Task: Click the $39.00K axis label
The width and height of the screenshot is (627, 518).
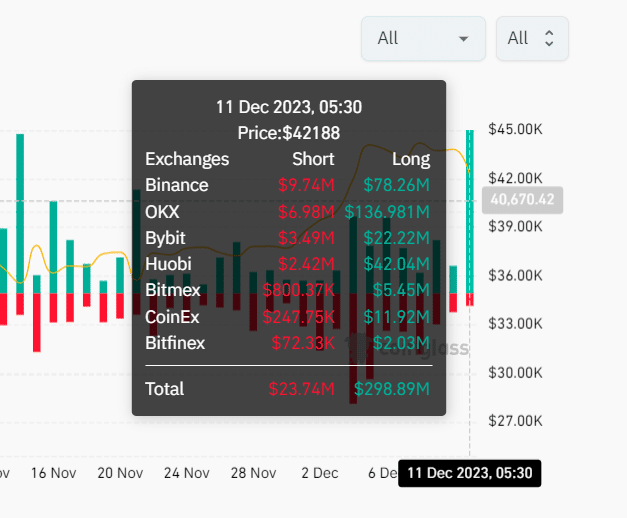Action: coord(515,226)
